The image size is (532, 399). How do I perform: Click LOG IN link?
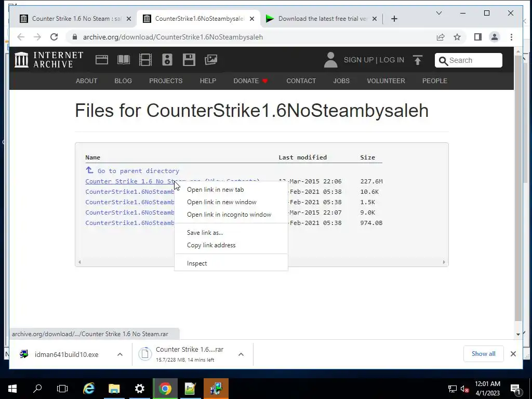[x=392, y=60]
